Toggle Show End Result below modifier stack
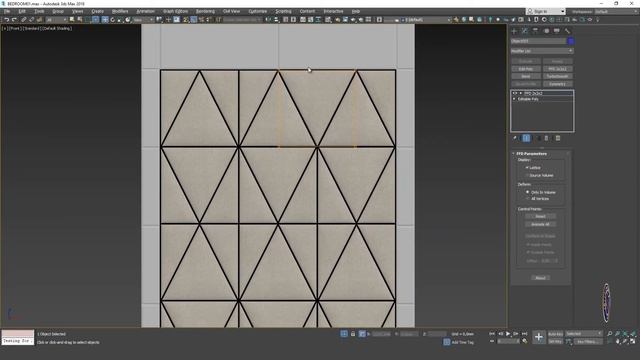640x360 pixels. [x=527, y=138]
